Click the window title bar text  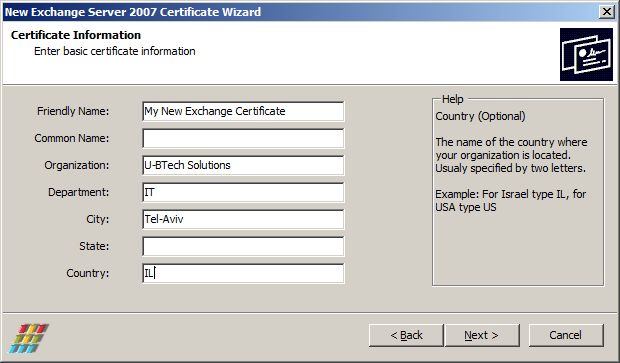(x=132, y=12)
